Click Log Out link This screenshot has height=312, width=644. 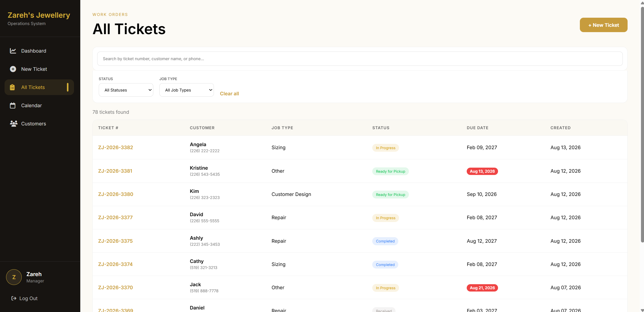pyautogui.click(x=24, y=298)
